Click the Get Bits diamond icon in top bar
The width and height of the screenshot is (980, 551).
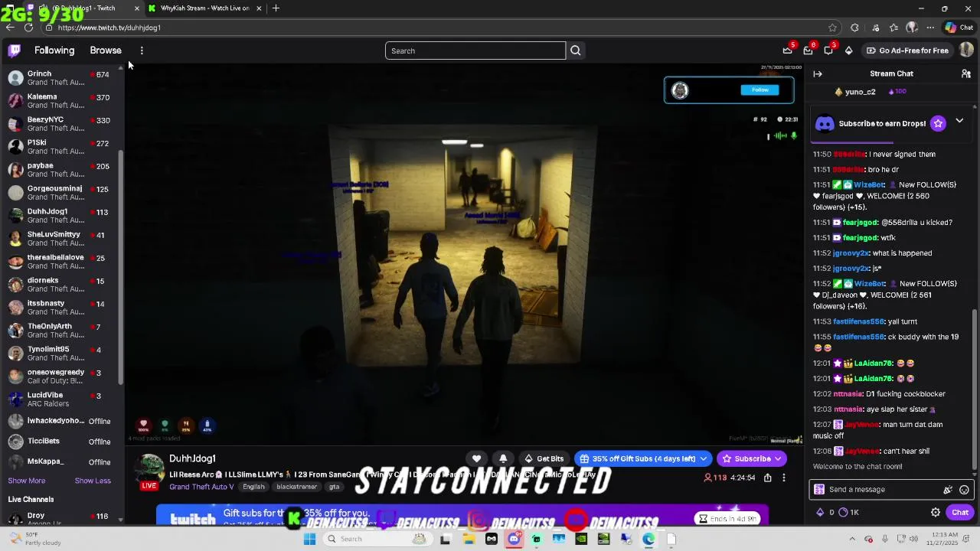[x=848, y=51]
